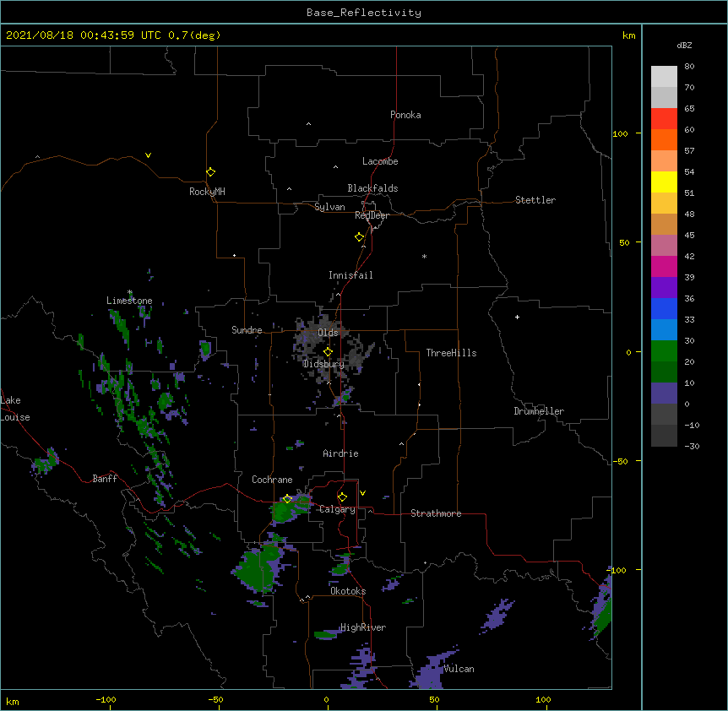Click the Strathmore label

[x=436, y=513]
